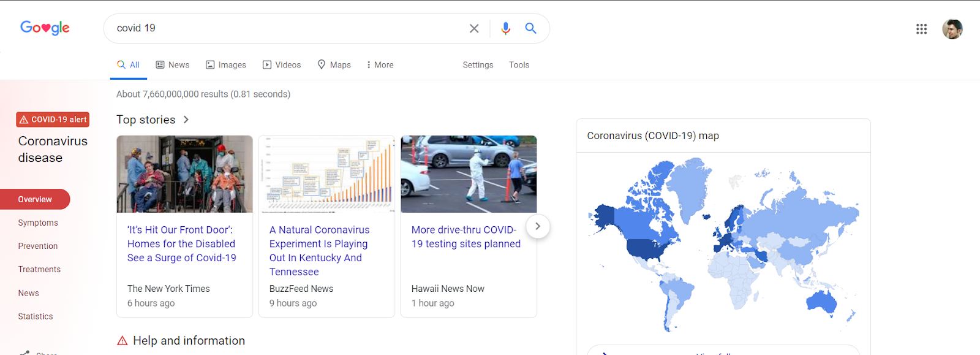Click the BuzzFeed News source label
Viewport: 980px width, 355px height.
click(x=301, y=289)
